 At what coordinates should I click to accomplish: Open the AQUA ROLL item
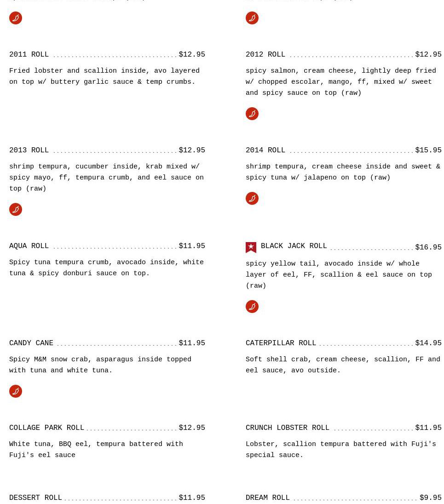coord(29,246)
